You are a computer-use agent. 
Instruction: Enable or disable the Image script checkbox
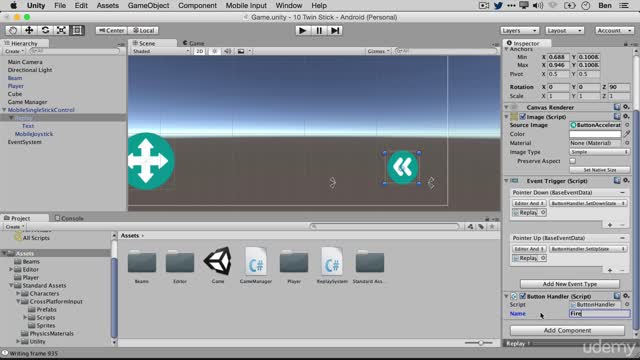(x=522, y=117)
